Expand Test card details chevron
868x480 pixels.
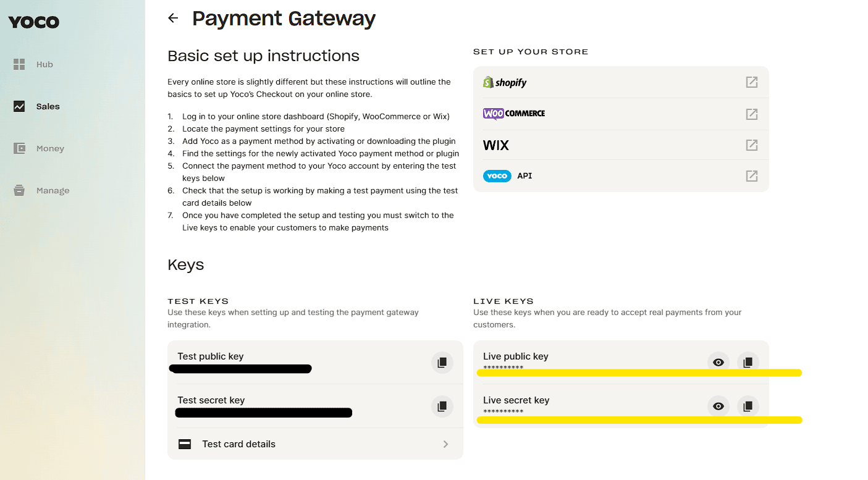tap(445, 444)
